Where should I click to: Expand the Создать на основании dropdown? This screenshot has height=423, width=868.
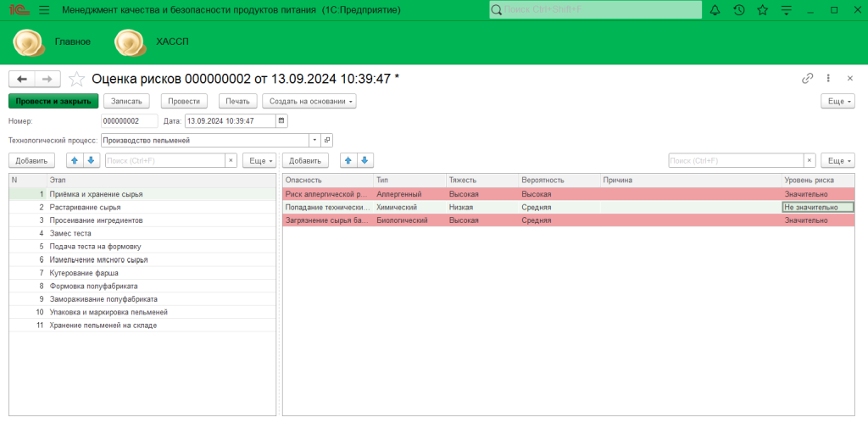[x=309, y=101]
